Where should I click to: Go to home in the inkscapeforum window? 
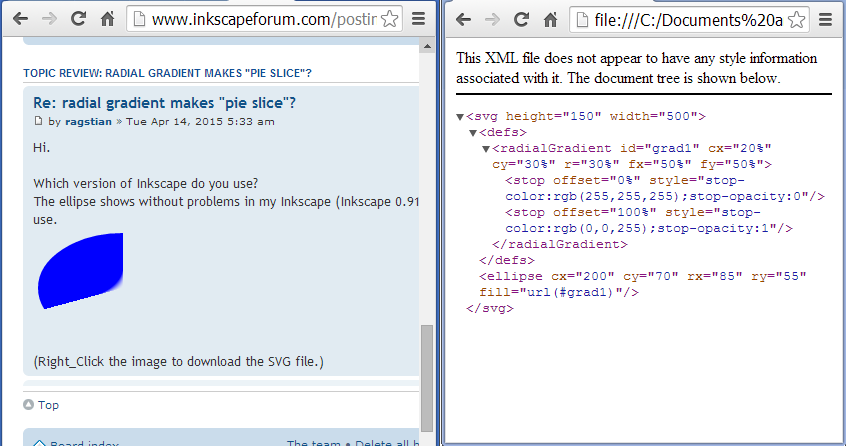(x=107, y=19)
